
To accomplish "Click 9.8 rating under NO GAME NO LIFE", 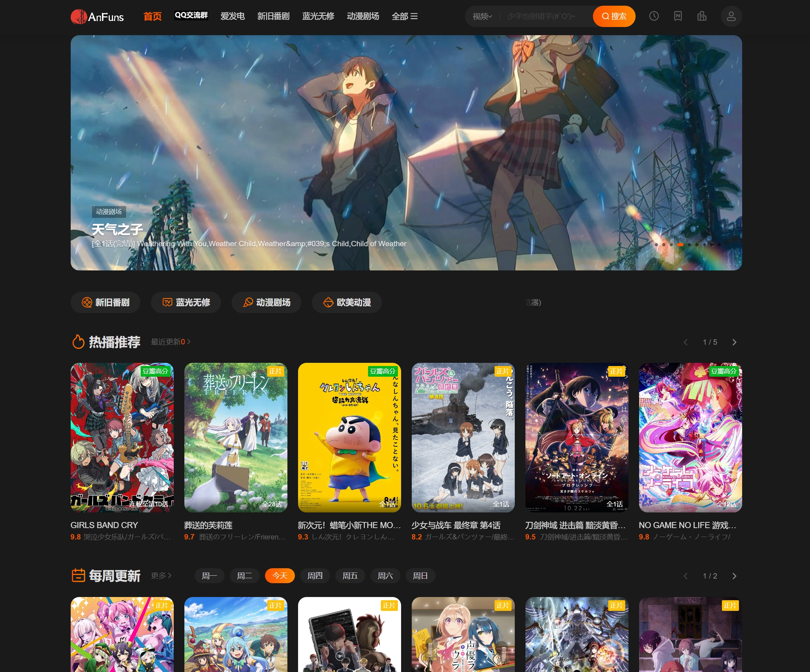I will click(x=644, y=537).
